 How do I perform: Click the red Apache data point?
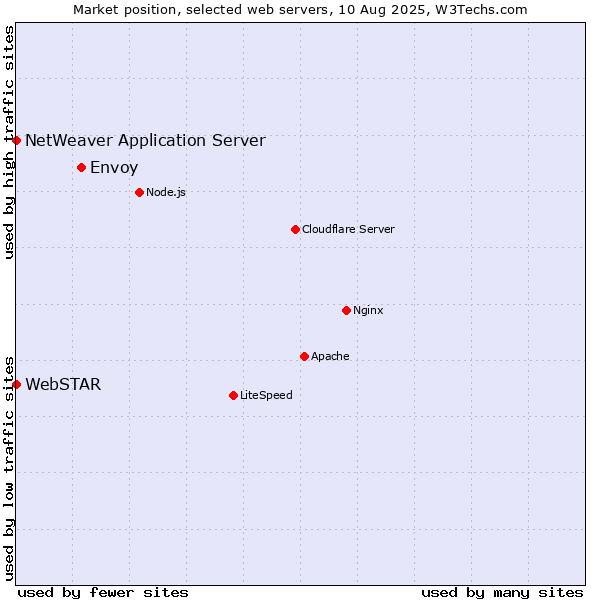tap(305, 357)
